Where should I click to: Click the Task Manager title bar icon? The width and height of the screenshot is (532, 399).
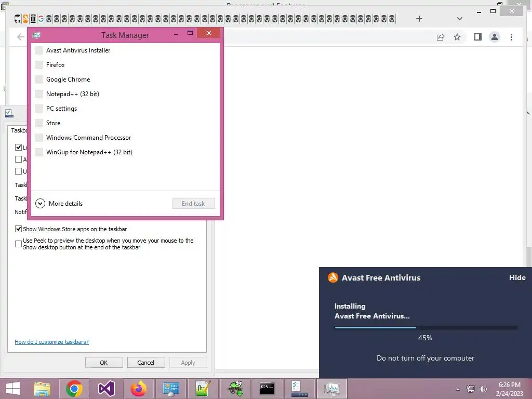coord(37,35)
